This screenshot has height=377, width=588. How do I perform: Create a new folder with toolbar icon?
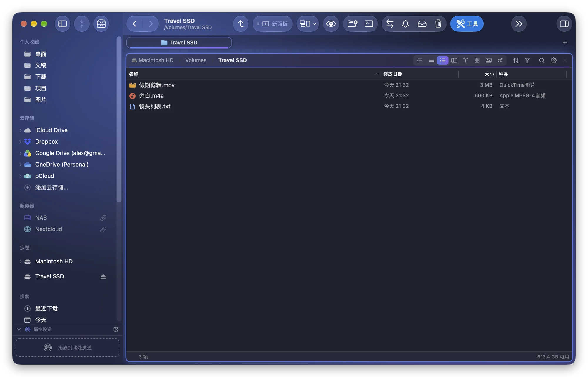point(352,24)
